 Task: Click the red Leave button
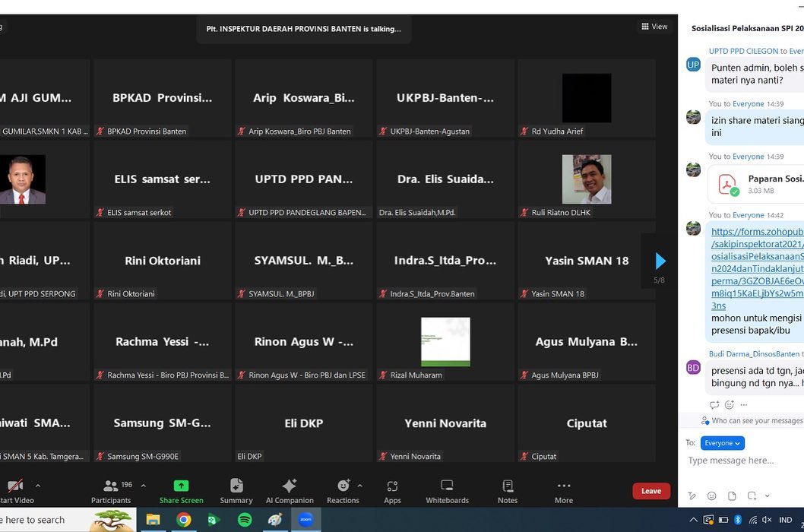coord(651,491)
